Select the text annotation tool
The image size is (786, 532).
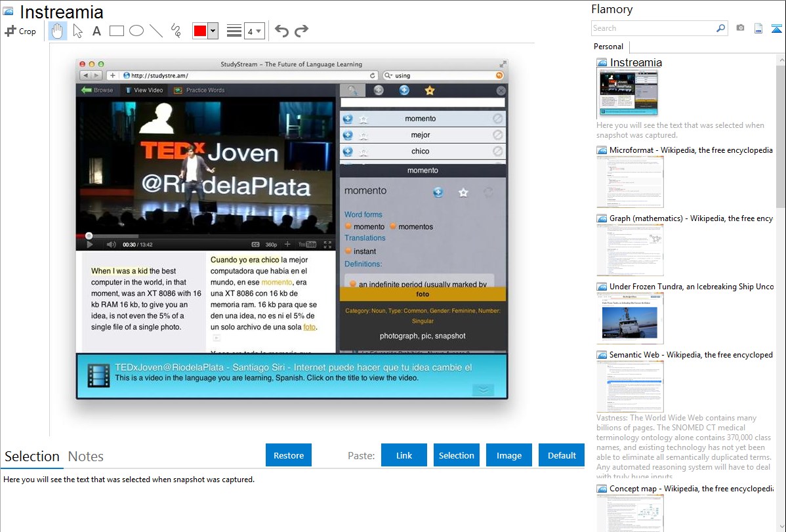pos(96,31)
